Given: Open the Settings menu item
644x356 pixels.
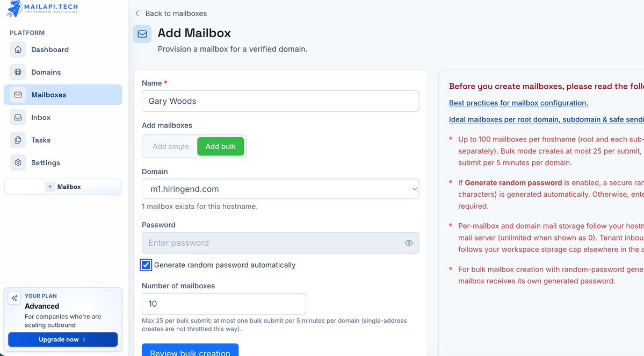Looking at the screenshot, I should [63, 162].
